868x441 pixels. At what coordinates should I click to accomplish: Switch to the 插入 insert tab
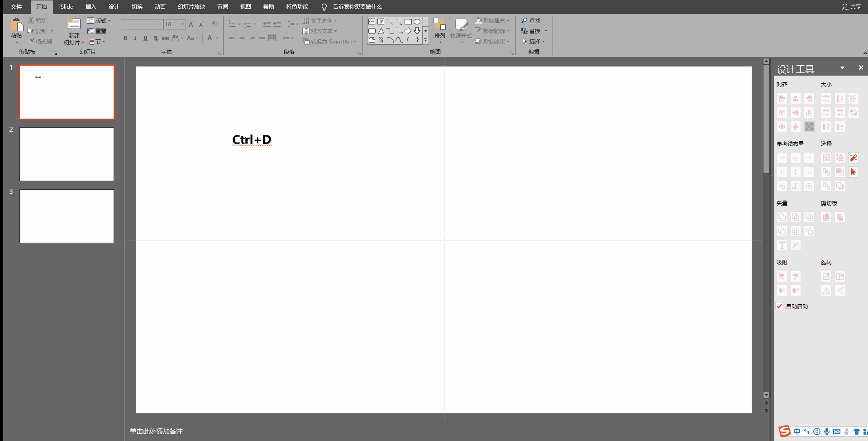click(91, 7)
